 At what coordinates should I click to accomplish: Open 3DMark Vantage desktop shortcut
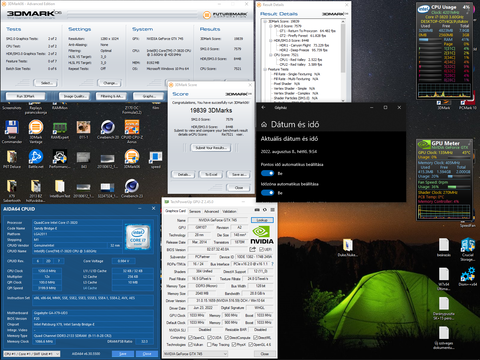tap(36, 132)
